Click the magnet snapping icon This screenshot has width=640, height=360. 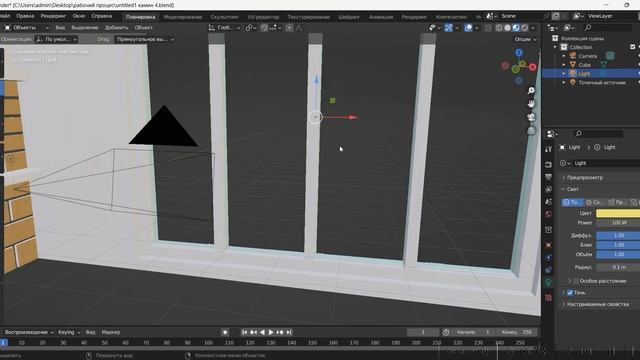coord(264,28)
